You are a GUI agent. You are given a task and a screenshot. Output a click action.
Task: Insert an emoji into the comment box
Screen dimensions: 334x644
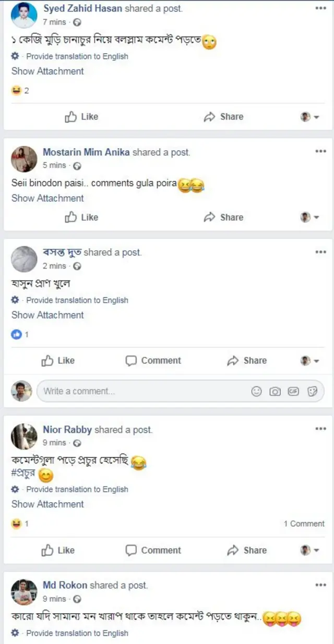tap(256, 391)
